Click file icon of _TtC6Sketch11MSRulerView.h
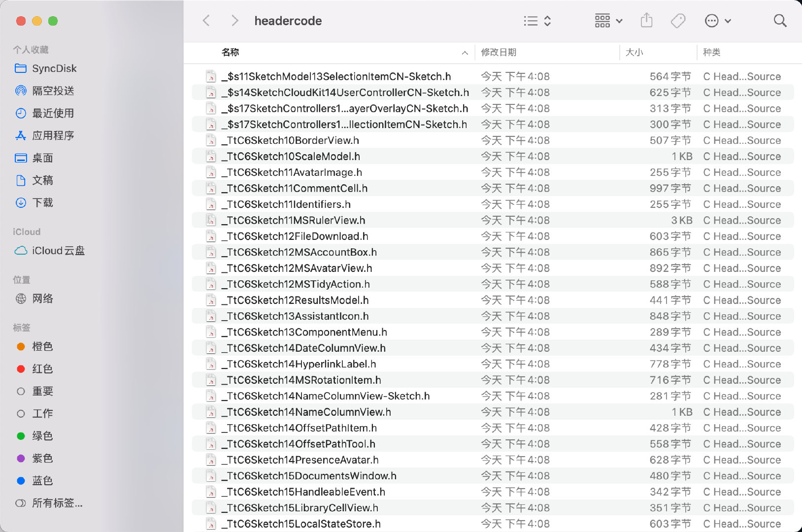802x532 pixels. (x=211, y=220)
